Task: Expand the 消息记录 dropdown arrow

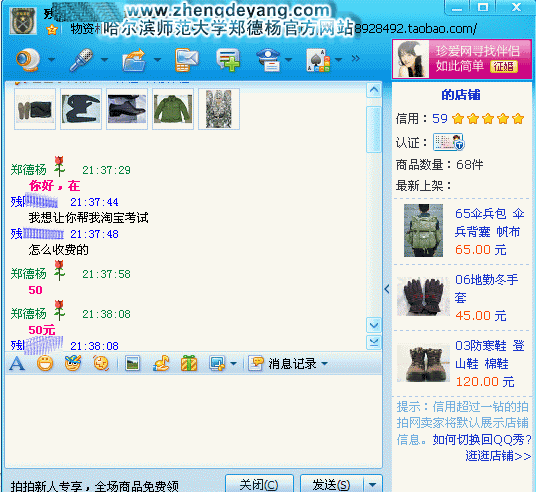Action: coord(325,363)
